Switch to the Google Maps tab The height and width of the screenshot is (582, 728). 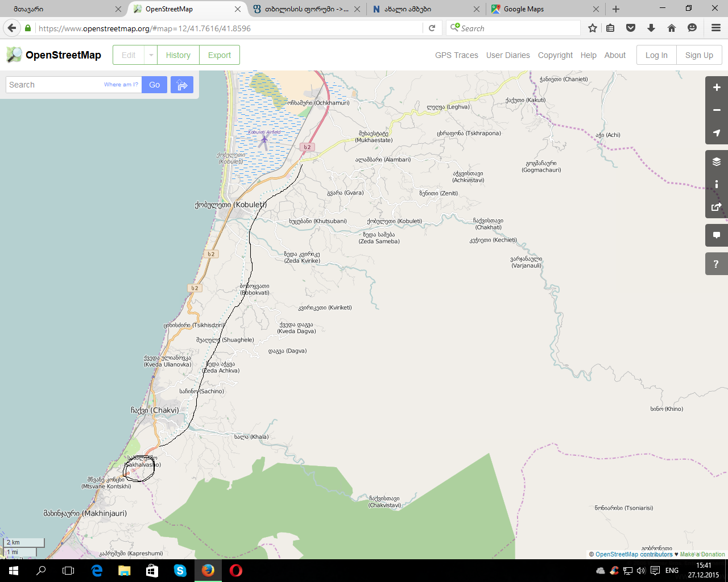coord(540,9)
